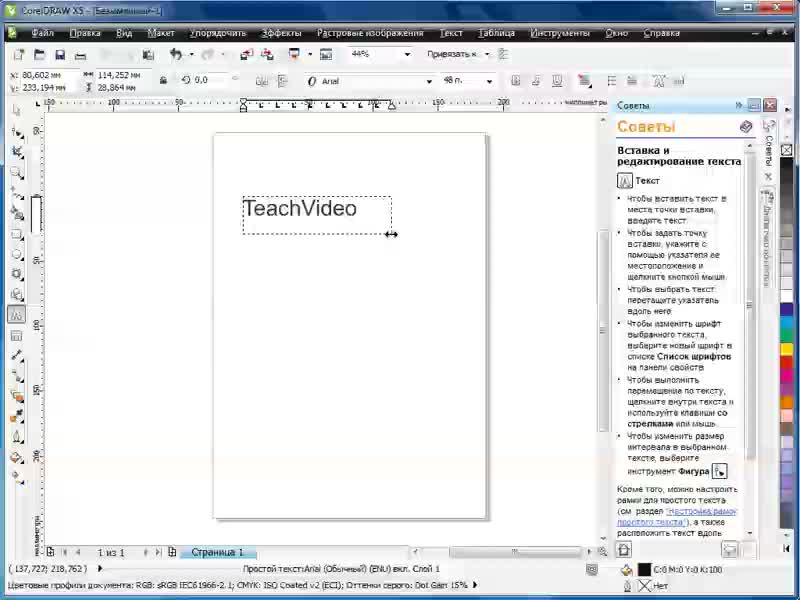Select the Connector tool
Viewport: 800px width, 600px height.
pyautogui.click(x=17, y=376)
